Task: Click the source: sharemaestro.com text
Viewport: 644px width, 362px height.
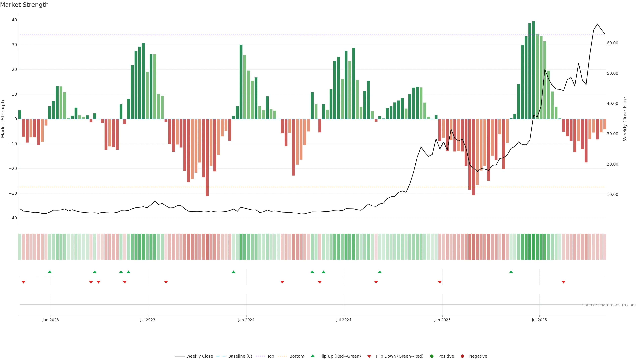Action: [x=609, y=305]
